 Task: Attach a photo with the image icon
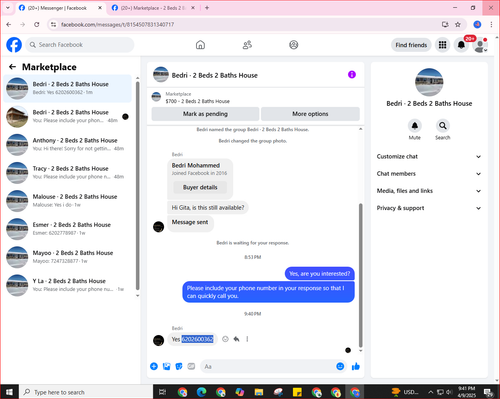[166, 366]
